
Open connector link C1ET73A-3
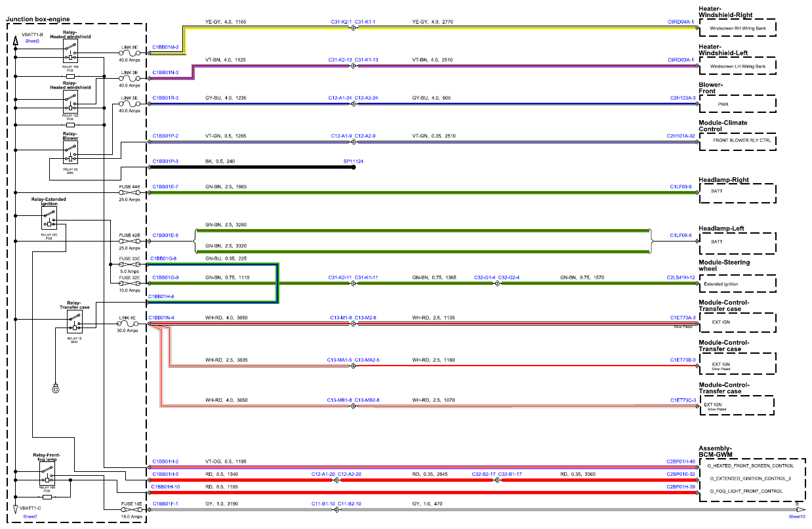682,318
